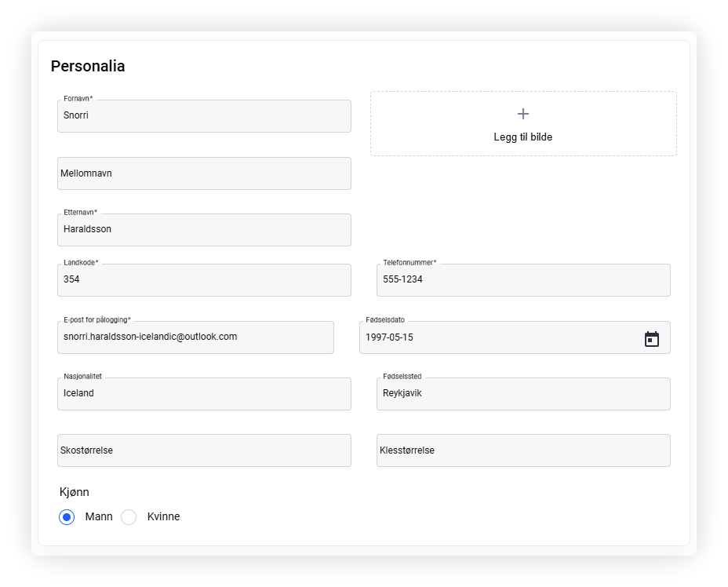Image resolution: width=728 pixels, height=587 pixels.
Task: Focus the Fornavn field containing Snorri
Action: [204, 116]
